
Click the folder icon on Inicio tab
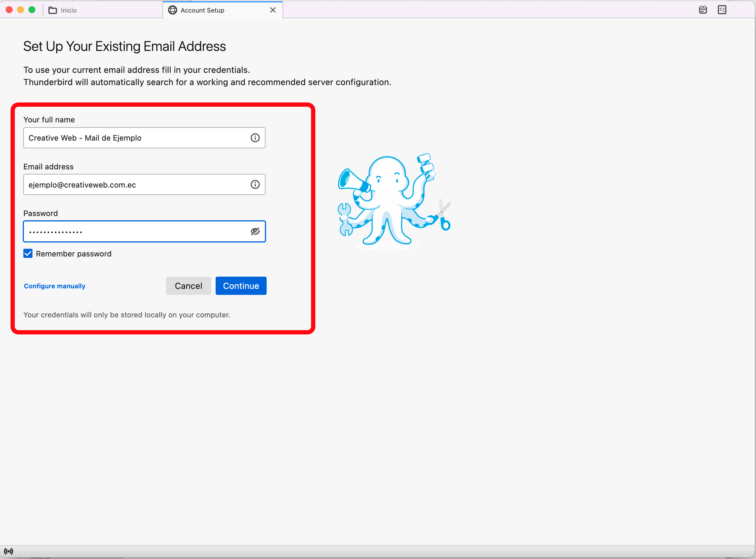tap(52, 10)
